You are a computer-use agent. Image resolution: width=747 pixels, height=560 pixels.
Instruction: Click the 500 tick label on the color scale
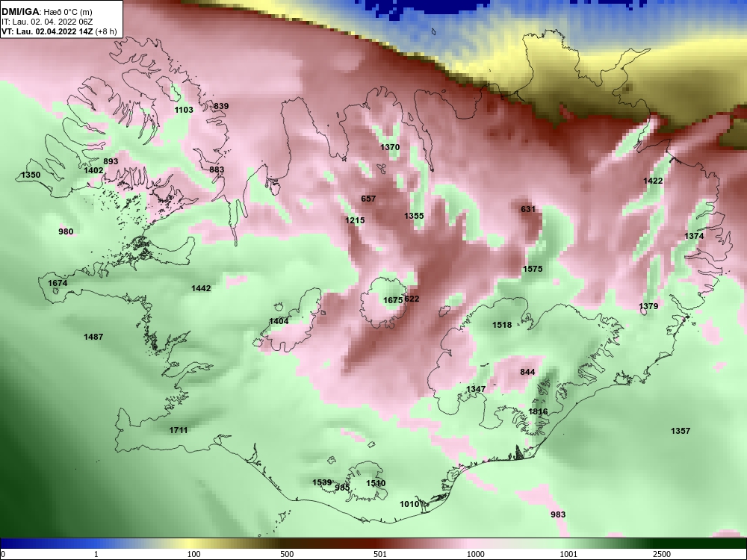287,554
